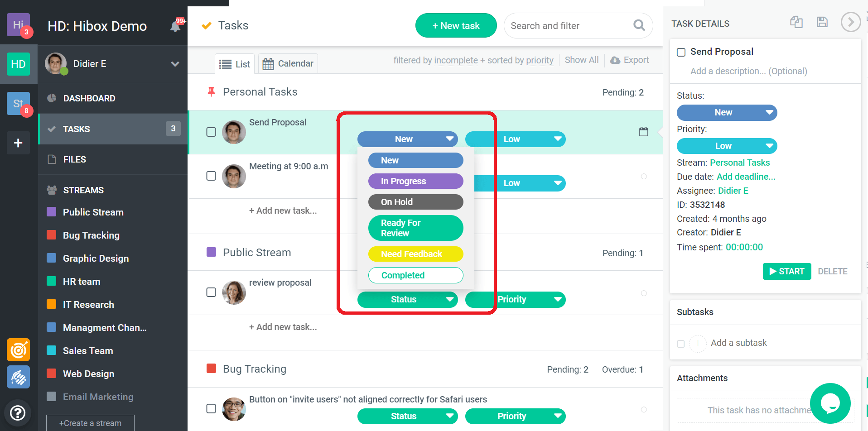Switch to the Calendar view tab

(x=288, y=64)
